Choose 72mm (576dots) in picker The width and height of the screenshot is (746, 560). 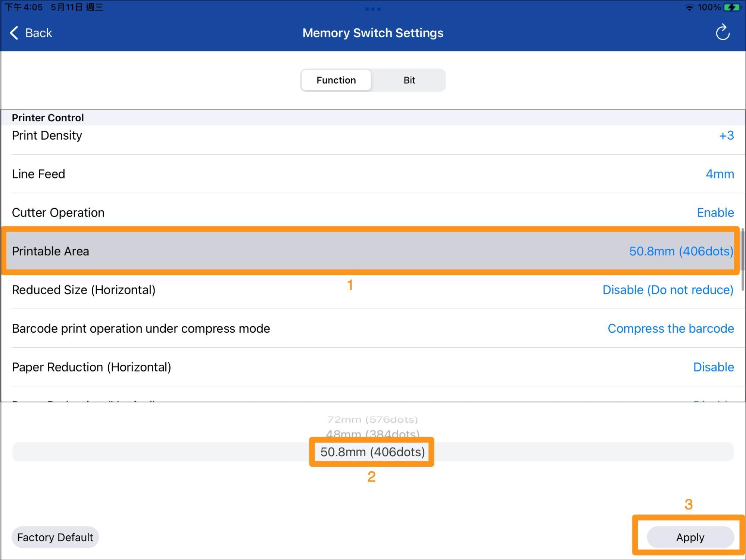coord(372,420)
